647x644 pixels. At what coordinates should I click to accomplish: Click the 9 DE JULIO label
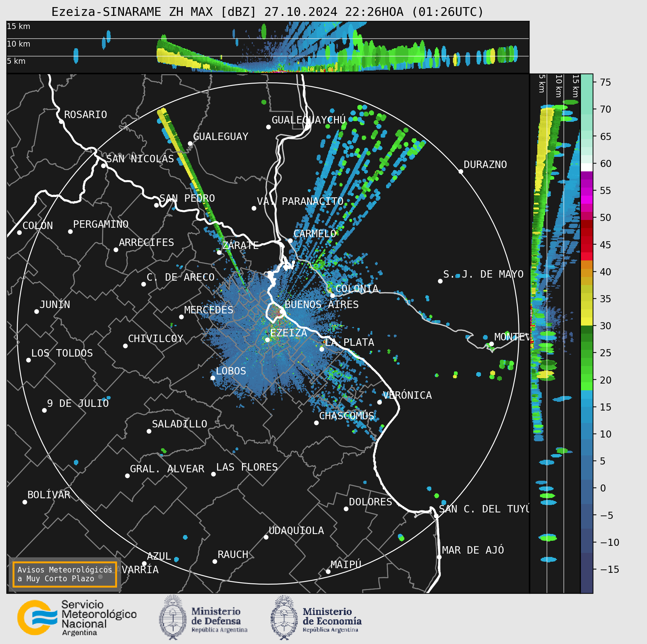78,403
